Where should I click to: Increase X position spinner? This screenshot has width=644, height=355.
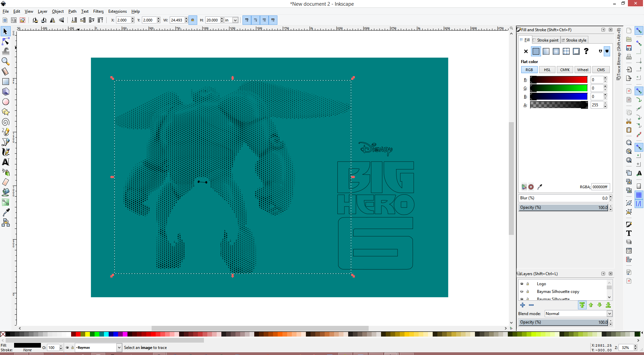(133, 19)
